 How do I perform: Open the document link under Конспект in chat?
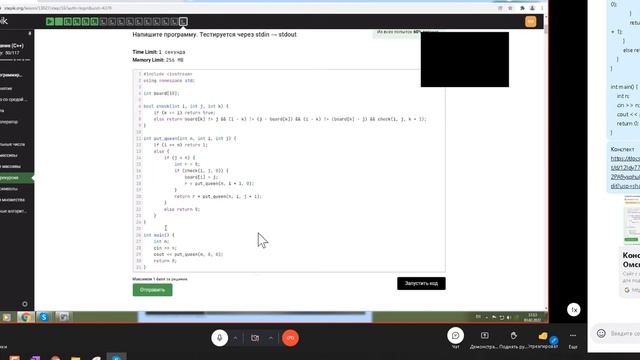625,172
